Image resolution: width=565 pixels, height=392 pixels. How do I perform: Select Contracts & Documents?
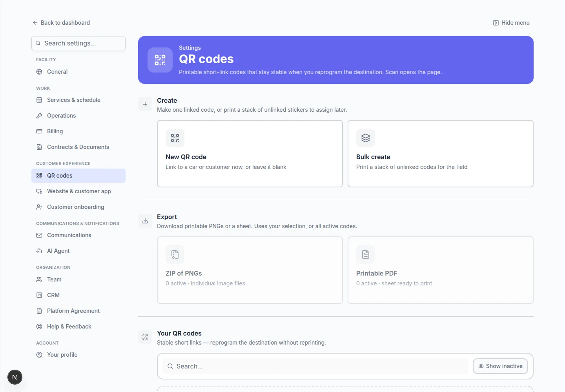pos(78,147)
